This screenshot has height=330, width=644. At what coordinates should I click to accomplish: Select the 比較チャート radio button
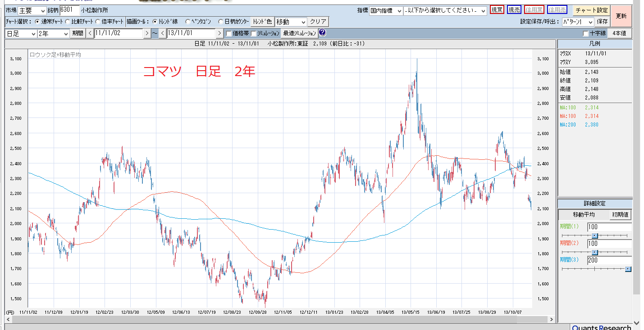coord(68,22)
